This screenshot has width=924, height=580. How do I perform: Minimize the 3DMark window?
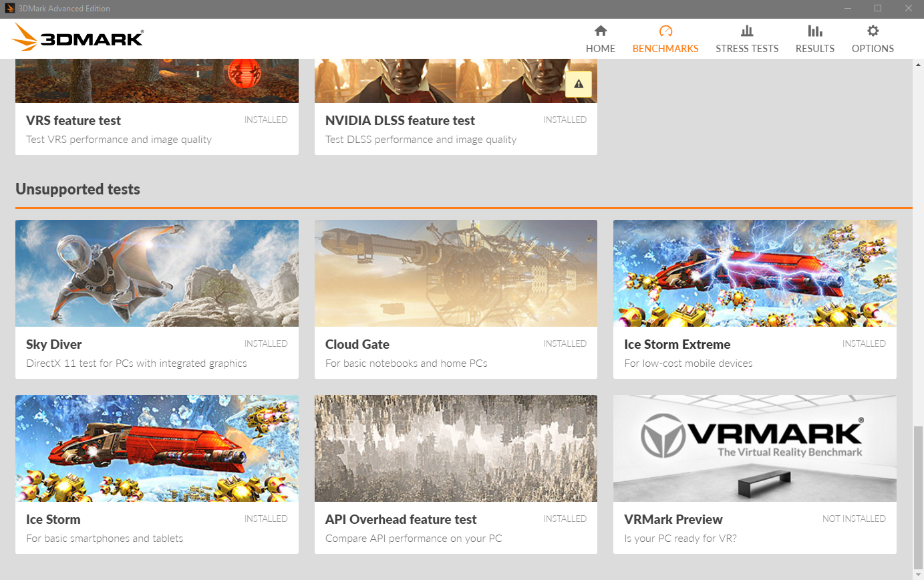[847, 9]
